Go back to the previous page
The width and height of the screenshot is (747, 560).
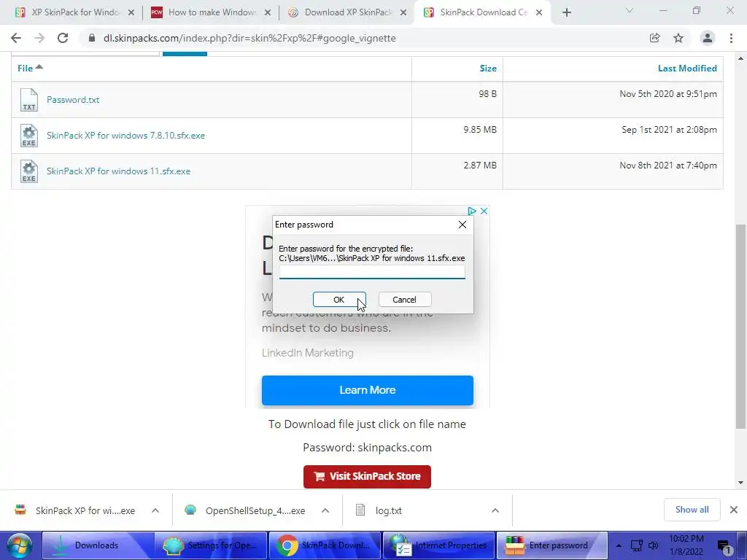coord(16,38)
